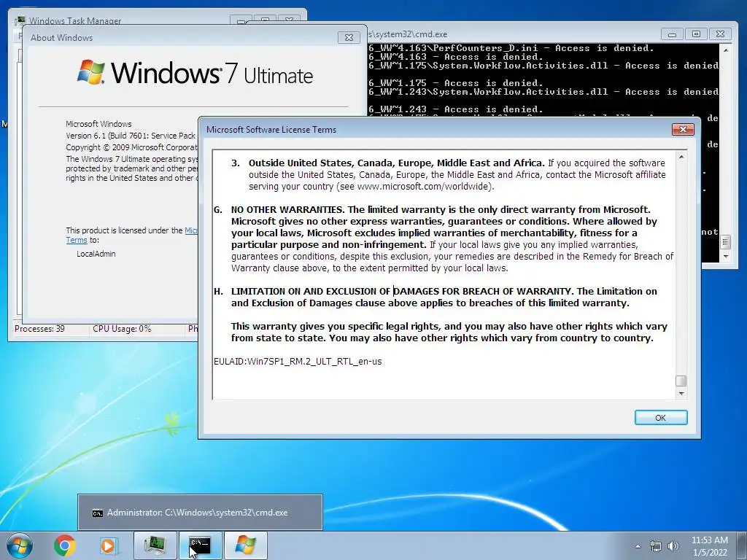Open the volume speaker tray icon
Screen dimensions: 747x560
673,546
